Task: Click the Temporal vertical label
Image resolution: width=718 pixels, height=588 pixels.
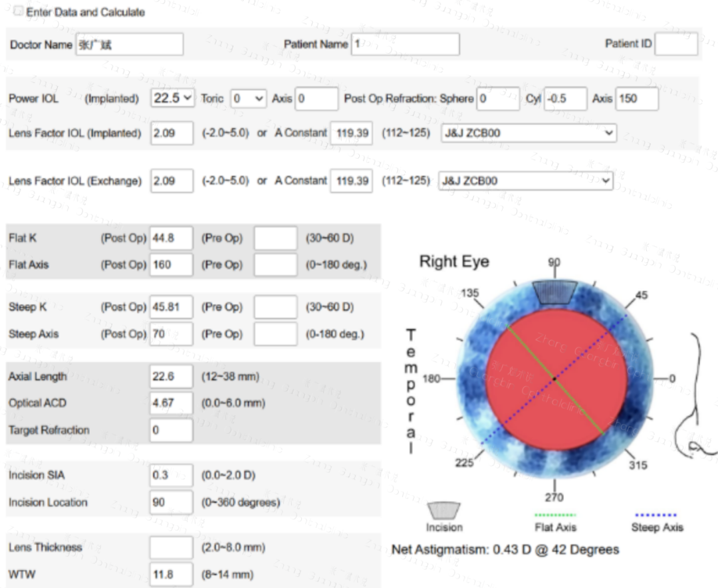Action: tap(411, 391)
